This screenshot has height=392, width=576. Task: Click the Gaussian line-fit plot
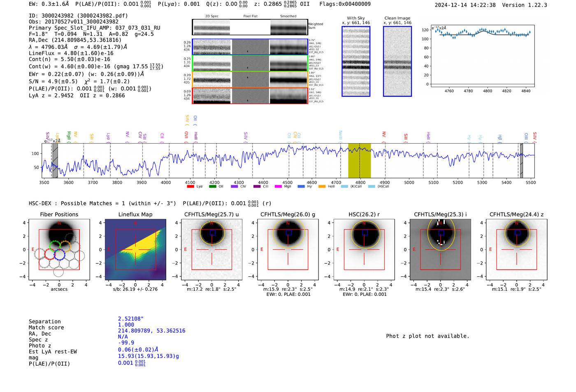[x=483, y=57]
